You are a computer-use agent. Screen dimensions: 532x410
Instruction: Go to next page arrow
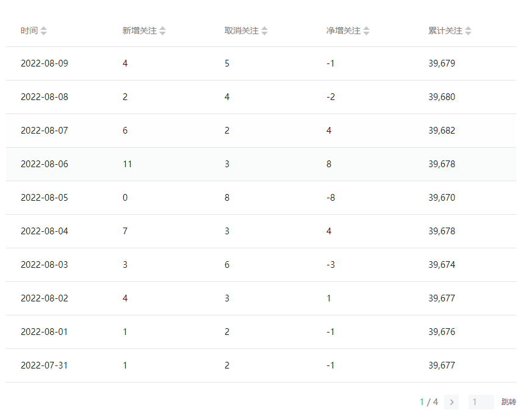coord(451,402)
